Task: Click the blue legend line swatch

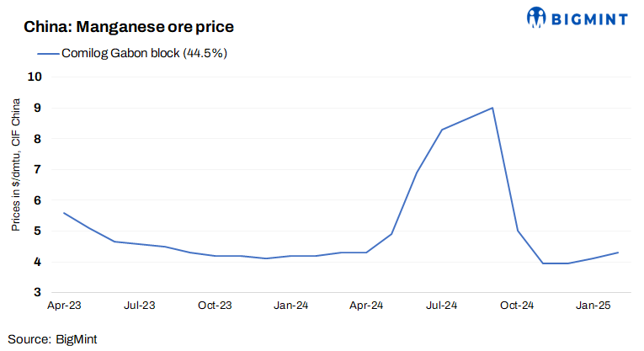Action: click(x=47, y=53)
